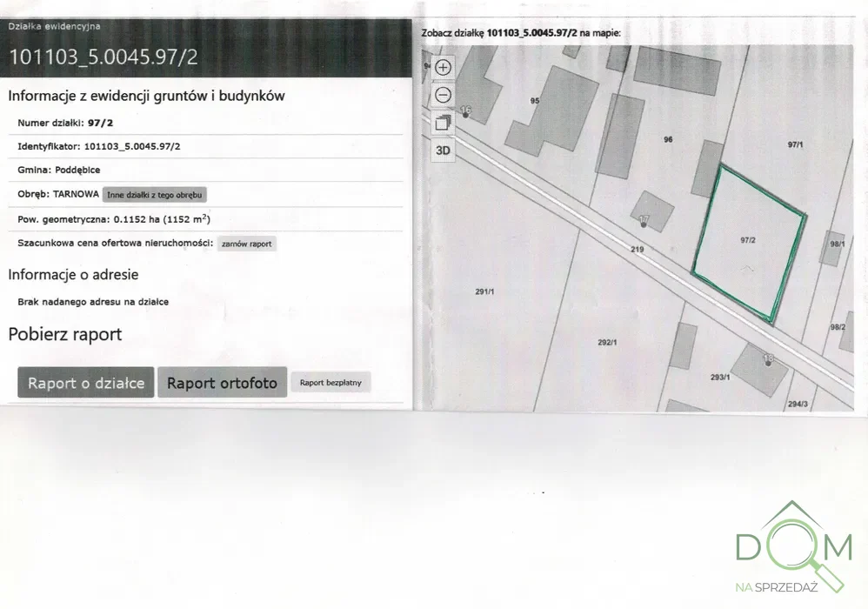Choose the 'Raport bezpłatny' option
This screenshot has width=868, height=609.
click(331, 382)
